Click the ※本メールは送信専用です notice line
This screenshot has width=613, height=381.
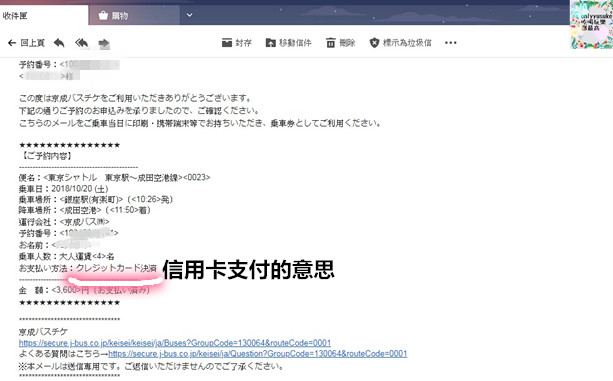point(151,366)
